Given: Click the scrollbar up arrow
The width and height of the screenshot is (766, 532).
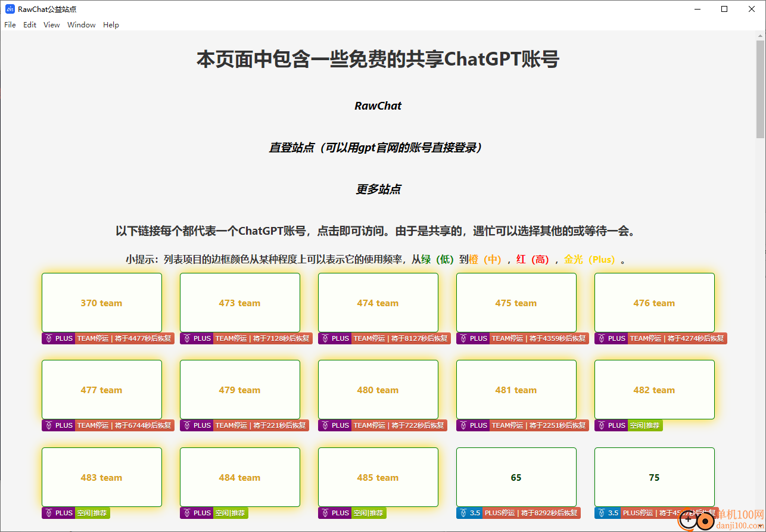Looking at the screenshot, I should pos(761,36).
